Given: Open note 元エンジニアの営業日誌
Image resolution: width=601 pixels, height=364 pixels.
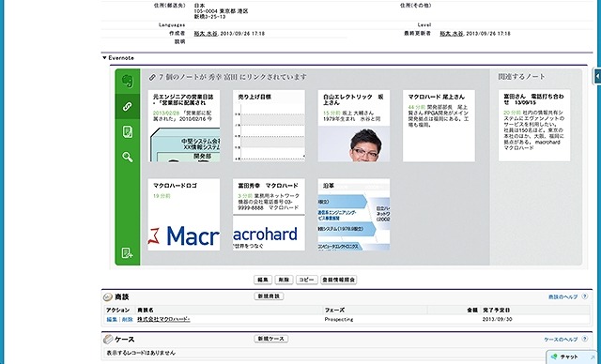Looking at the screenshot, I should pos(184,126).
